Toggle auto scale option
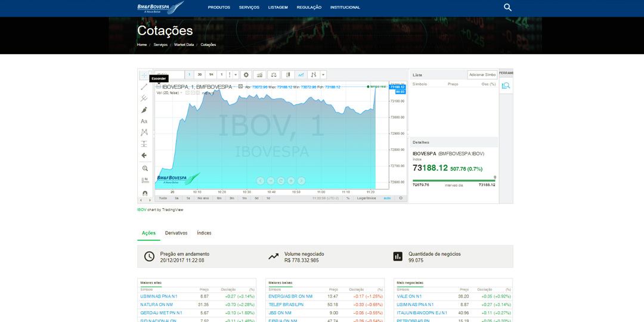 pyautogui.click(x=388, y=198)
